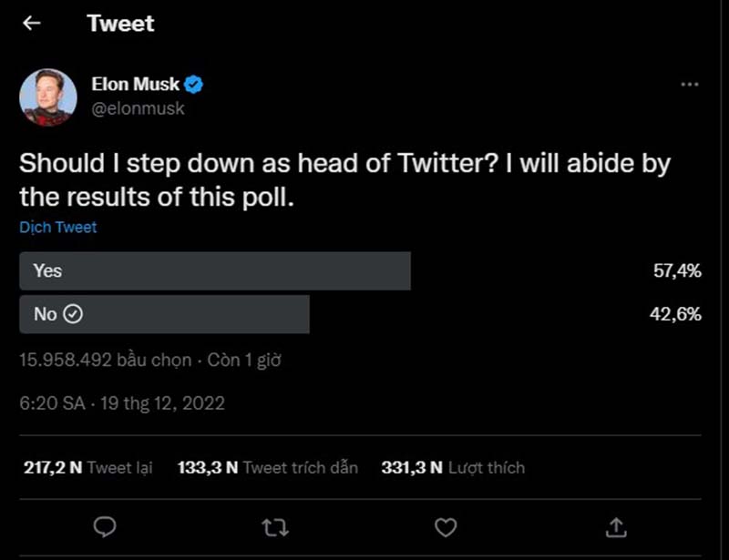Translate the tweet with Dịch Tweet
The height and width of the screenshot is (560, 729).
[x=57, y=227]
